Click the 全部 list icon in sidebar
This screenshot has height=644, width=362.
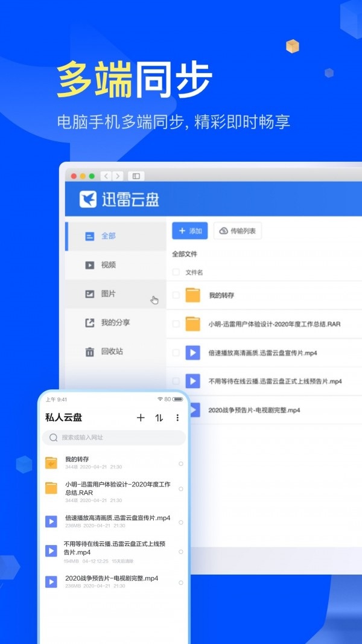point(89,237)
